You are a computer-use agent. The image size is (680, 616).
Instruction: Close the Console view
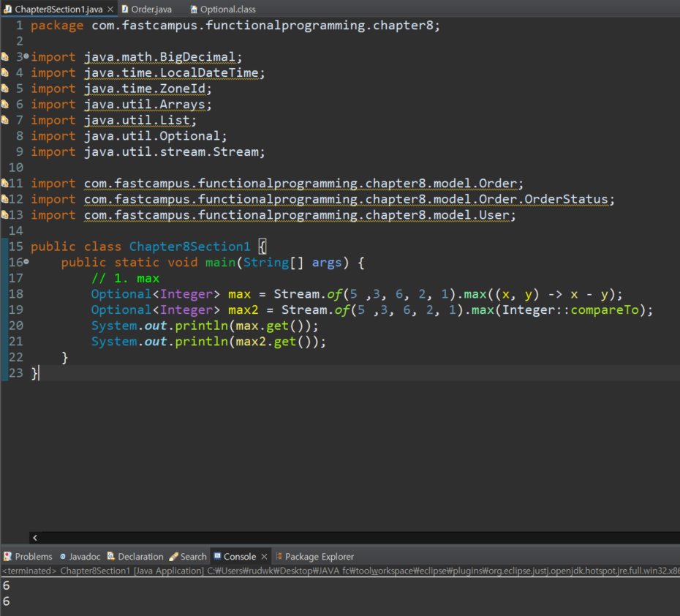coord(264,557)
